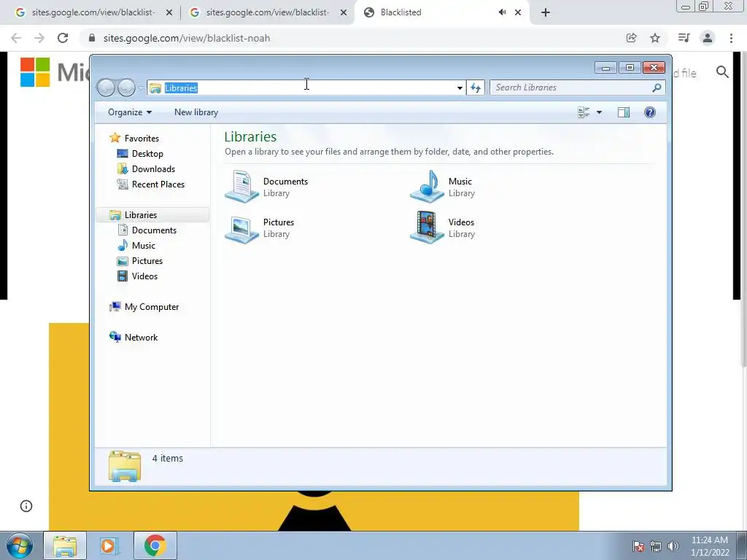Open the Music library icon
747x560 pixels.
[x=427, y=186]
